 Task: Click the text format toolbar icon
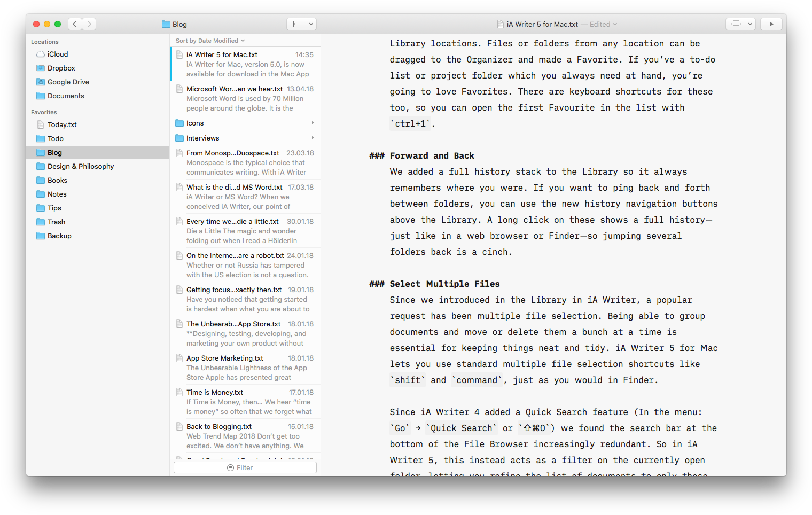click(736, 24)
